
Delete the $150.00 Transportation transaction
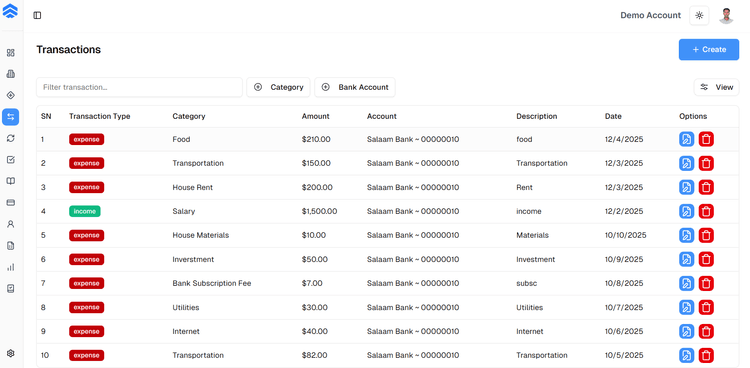706,163
